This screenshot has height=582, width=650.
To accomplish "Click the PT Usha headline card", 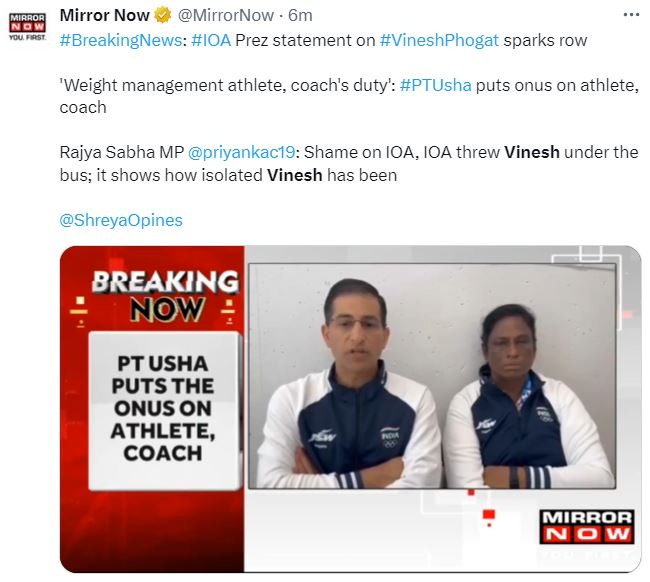I will point(164,410).
